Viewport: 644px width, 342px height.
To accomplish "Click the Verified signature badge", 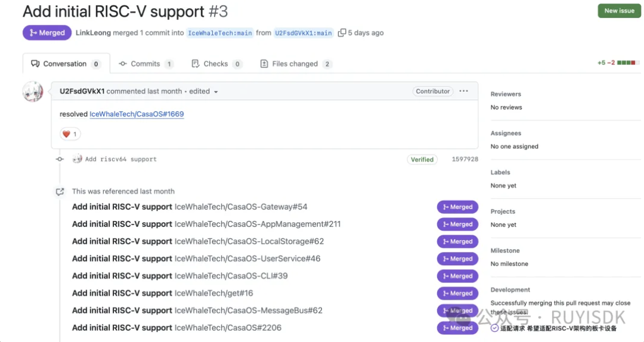I will click(422, 160).
